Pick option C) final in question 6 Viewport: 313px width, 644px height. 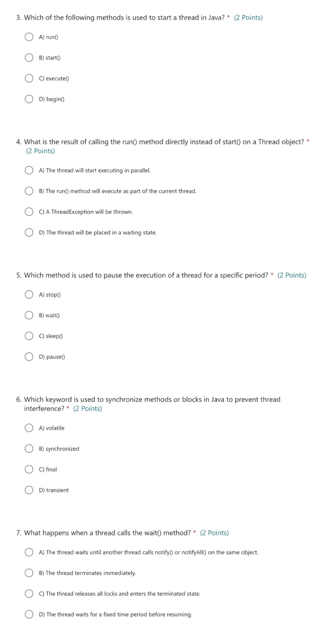click(29, 469)
